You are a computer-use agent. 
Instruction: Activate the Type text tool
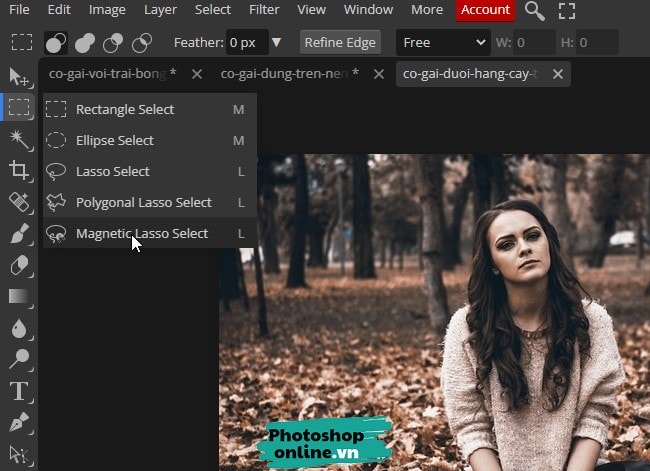click(18, 390)
